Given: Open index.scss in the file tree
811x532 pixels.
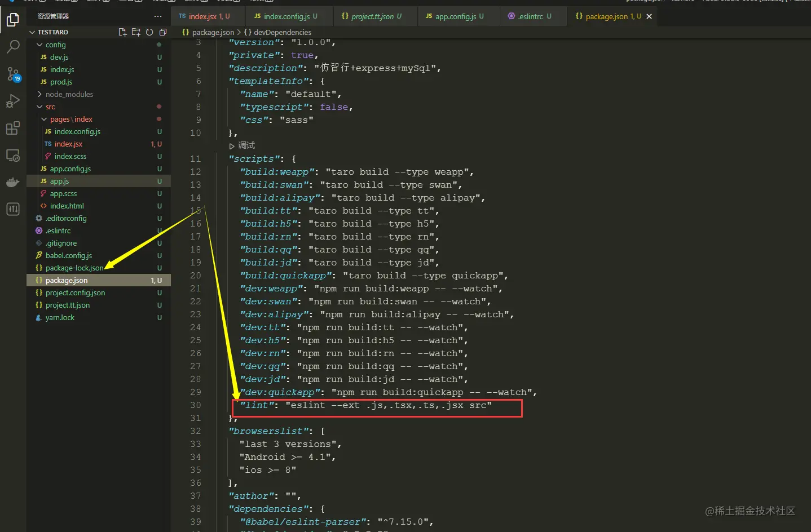Looking at the screenshot, I should tap(99, 156).
